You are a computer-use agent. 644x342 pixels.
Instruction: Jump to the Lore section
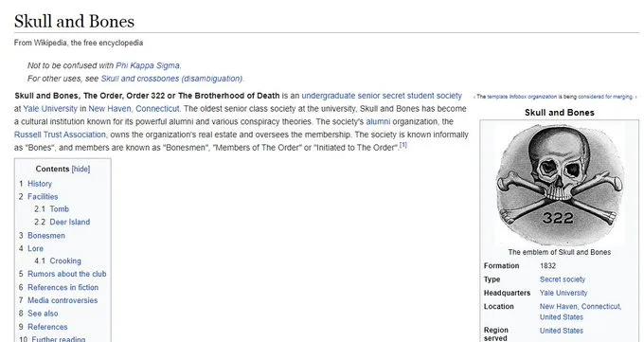[35, 249]
